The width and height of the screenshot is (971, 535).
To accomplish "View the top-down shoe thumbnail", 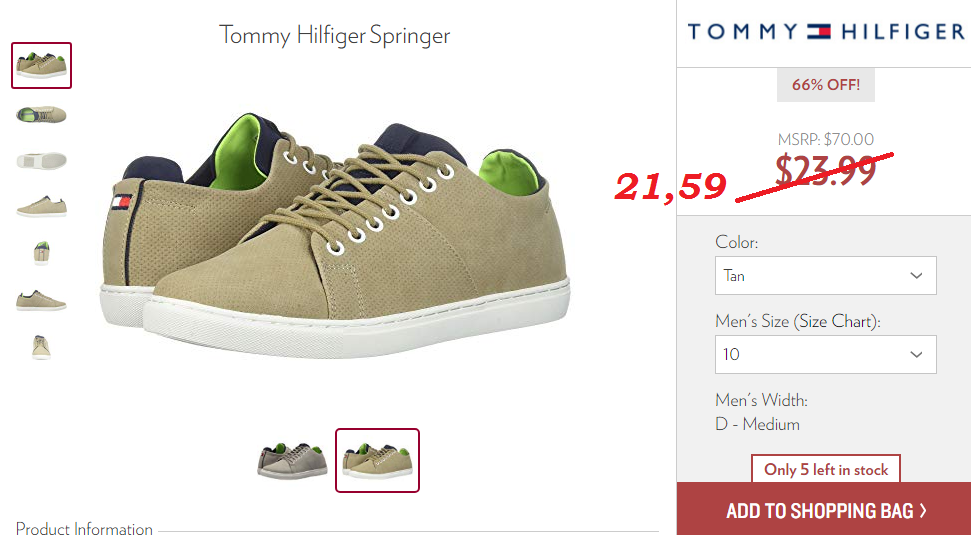I will 41,115.
